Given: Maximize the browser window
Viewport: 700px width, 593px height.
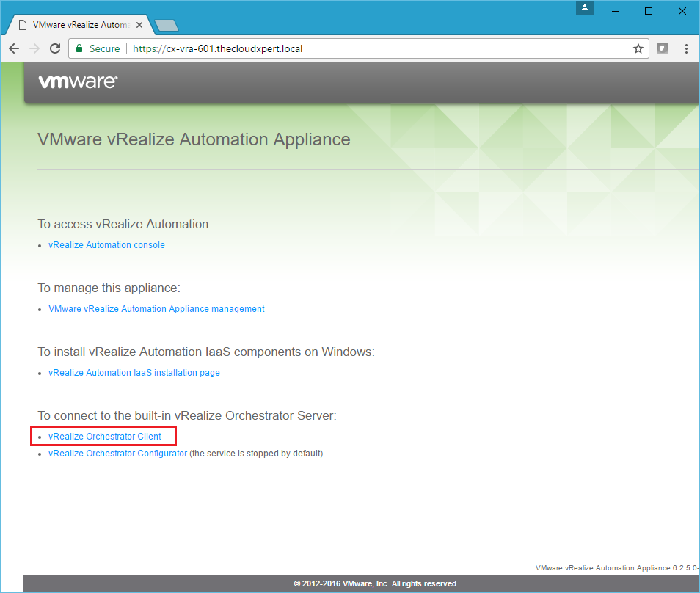Looking at the screenshot, I should [649, 11].
